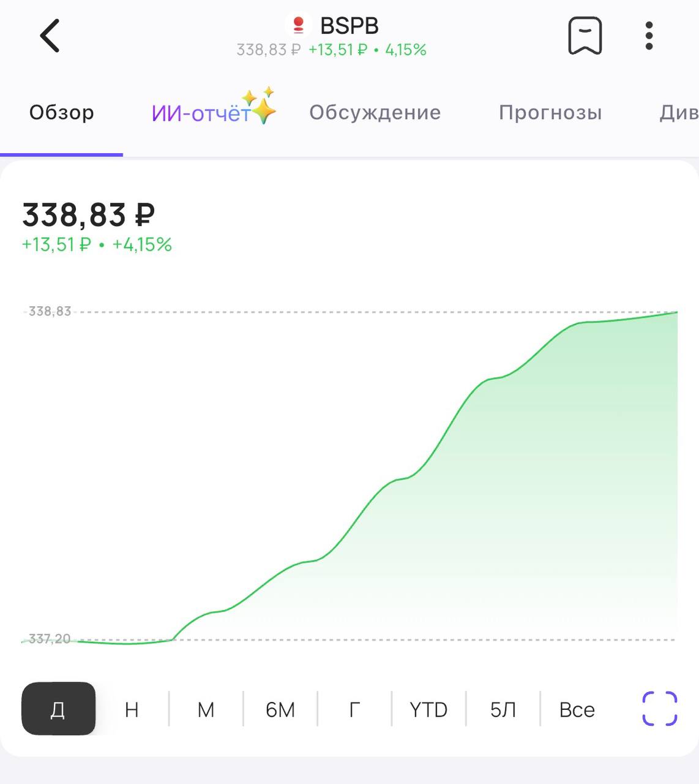Tap the back arrow to leave BSPB
Viewport: 699px width, 784px height.
[x=50, y=36]
